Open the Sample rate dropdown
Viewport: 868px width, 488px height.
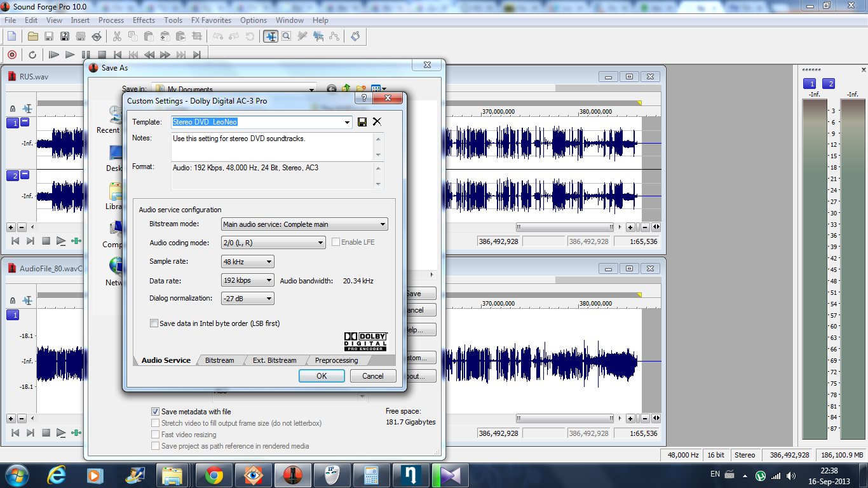[x=269, y=262]
